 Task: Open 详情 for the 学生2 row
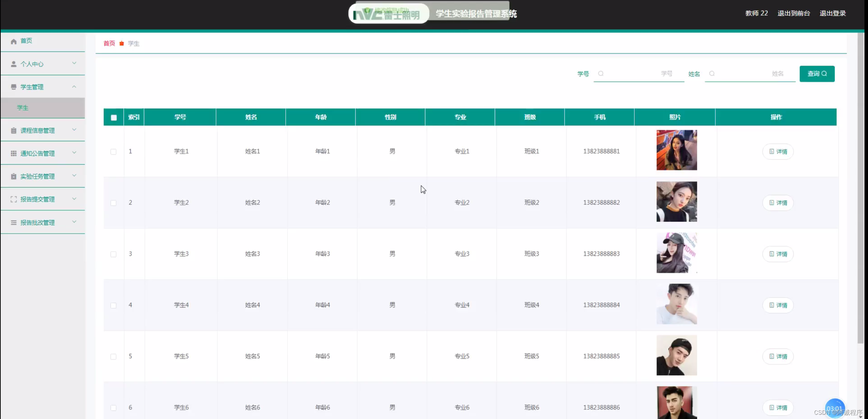[x=778, y=203]
